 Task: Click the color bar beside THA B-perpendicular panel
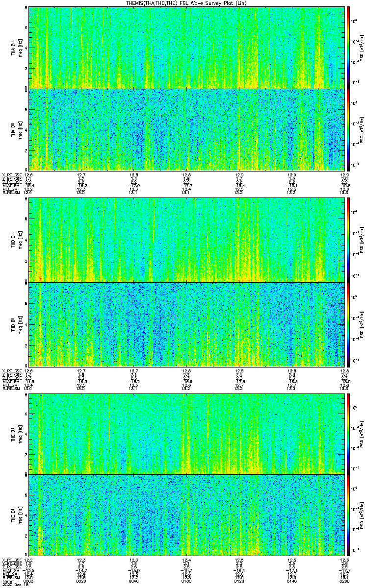pos(349,47)
